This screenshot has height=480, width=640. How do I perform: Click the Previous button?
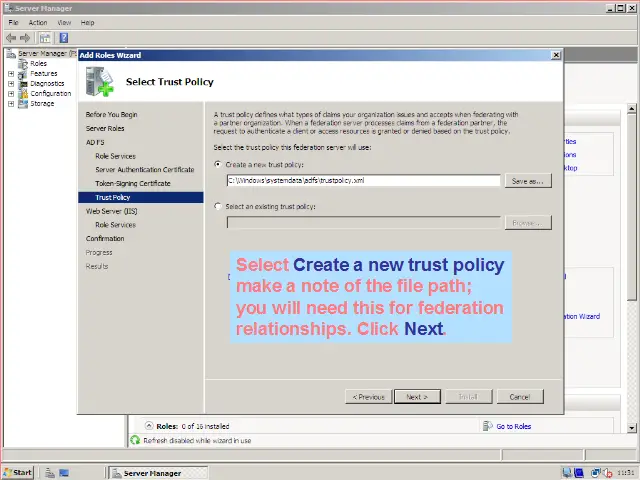click(x=369, y=396)
